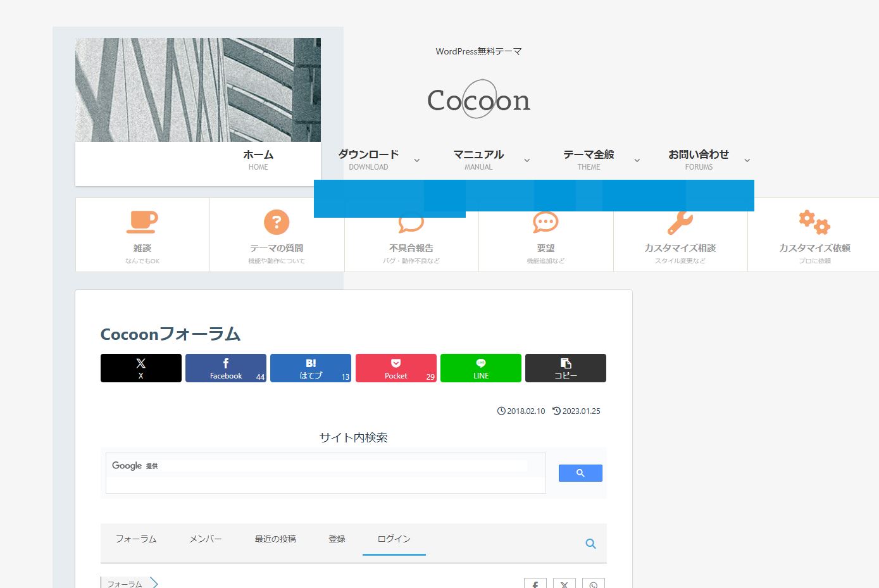This screenshot has height=588, width=879.
Task: Go to ホーム HOME menu item
Action: point(258,160)
